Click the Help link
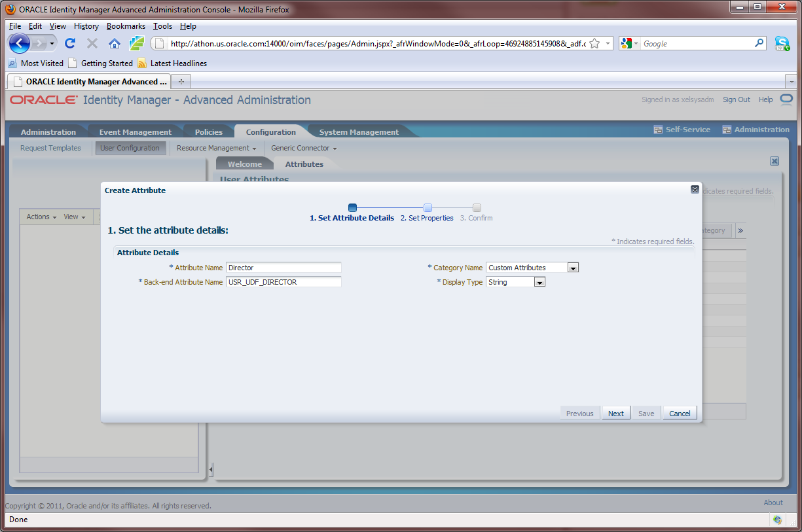 tap(765, 99)
